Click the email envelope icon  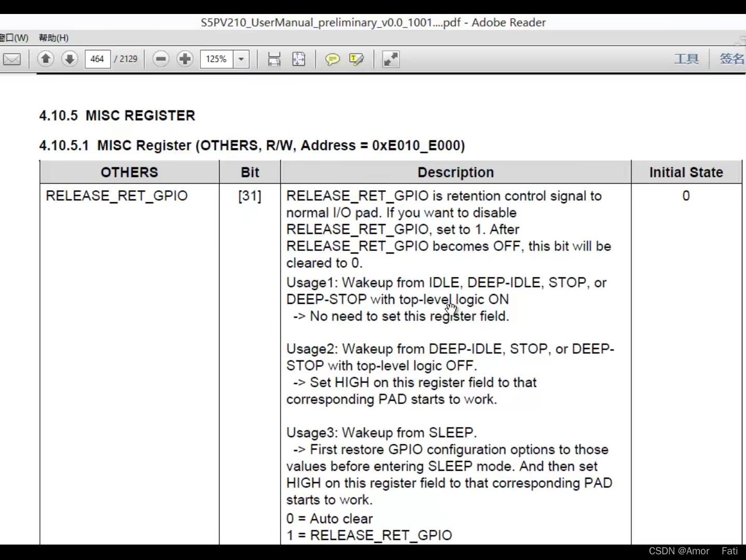click(12, 59)
